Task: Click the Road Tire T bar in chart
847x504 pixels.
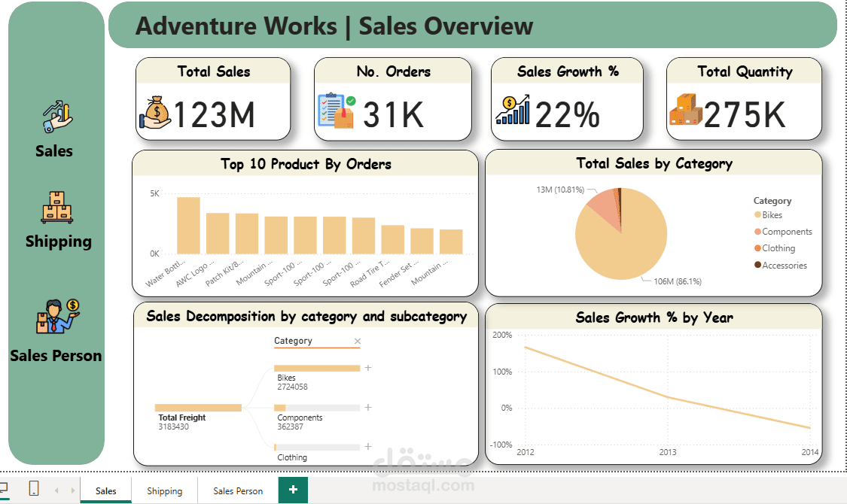Action: click(x=393, y=239)
